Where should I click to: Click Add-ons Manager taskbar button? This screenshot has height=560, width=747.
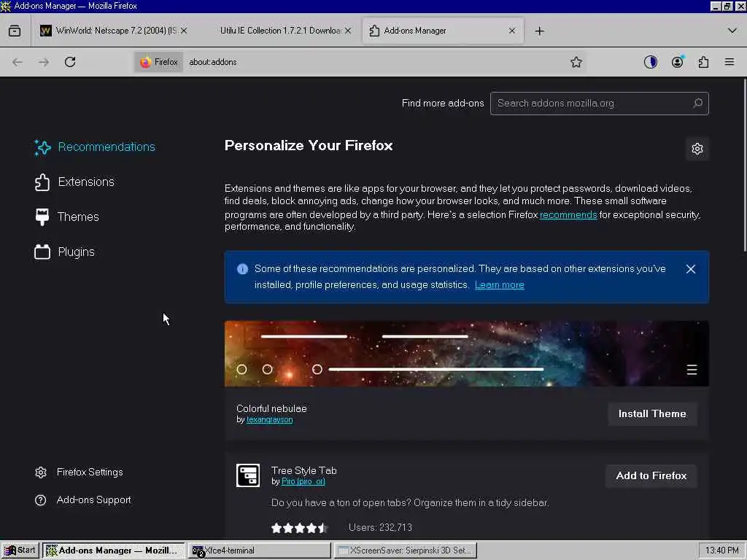(114, 551)
